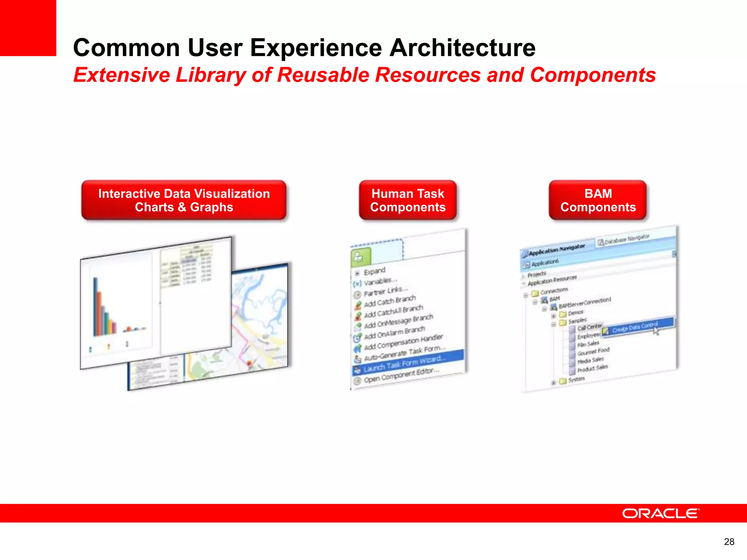Click the System folder icon

tap(563, 381)
